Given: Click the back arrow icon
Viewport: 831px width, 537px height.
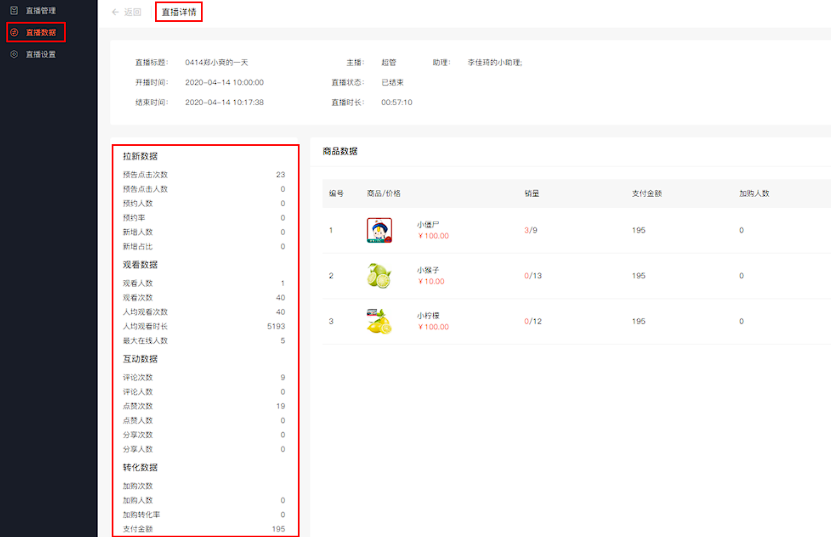Looking at the screenshot, I should (116, 12).
